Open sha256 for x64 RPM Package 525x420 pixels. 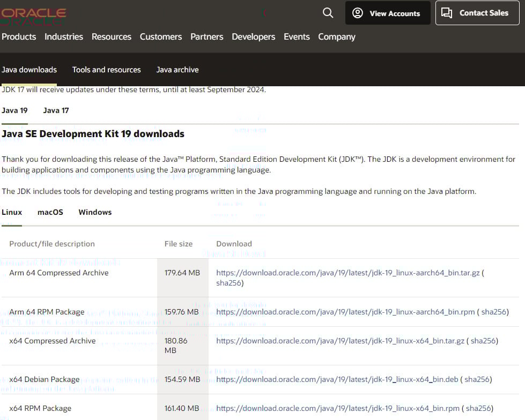pyautogui.click(x=478, y=408)
